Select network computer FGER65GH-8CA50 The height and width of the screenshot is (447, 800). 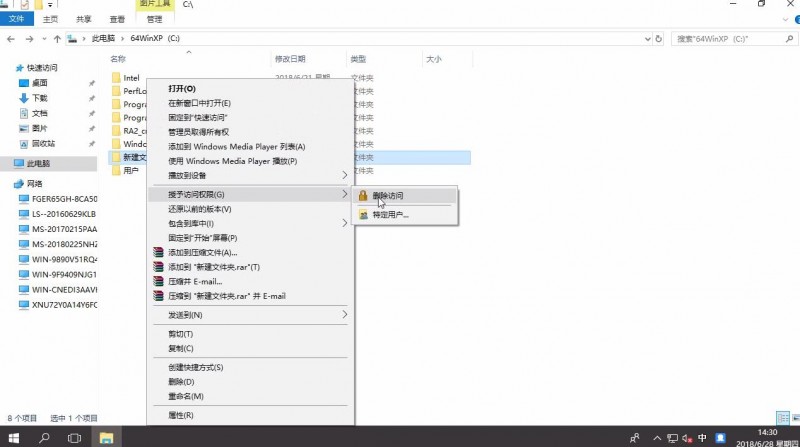(x=64, y=199)
